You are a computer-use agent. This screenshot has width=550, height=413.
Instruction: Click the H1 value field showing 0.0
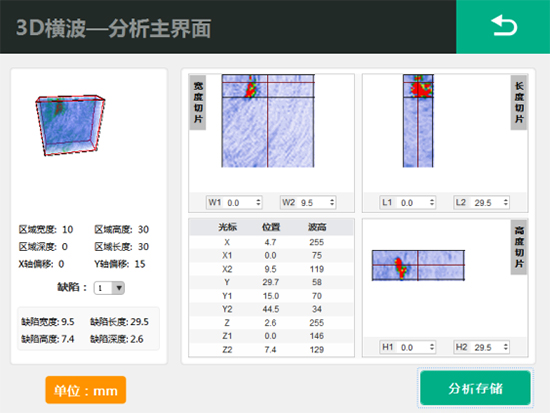coord(408,347)
